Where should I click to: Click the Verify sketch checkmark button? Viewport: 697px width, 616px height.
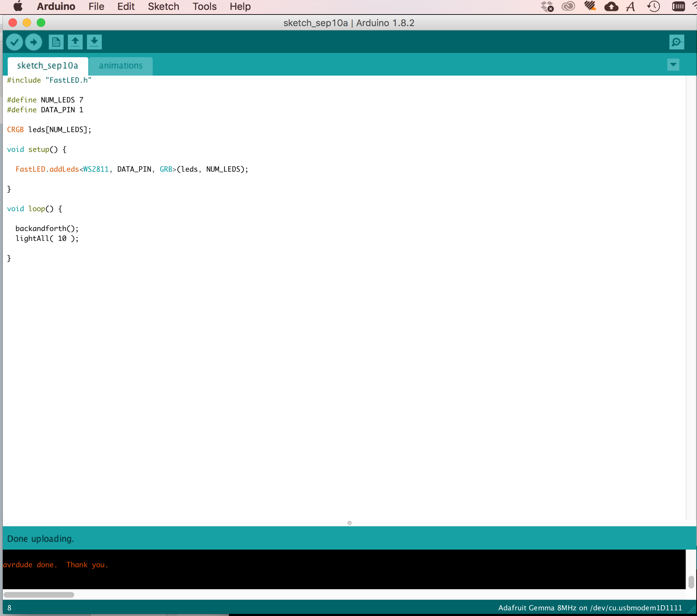(x=14, y=42)
